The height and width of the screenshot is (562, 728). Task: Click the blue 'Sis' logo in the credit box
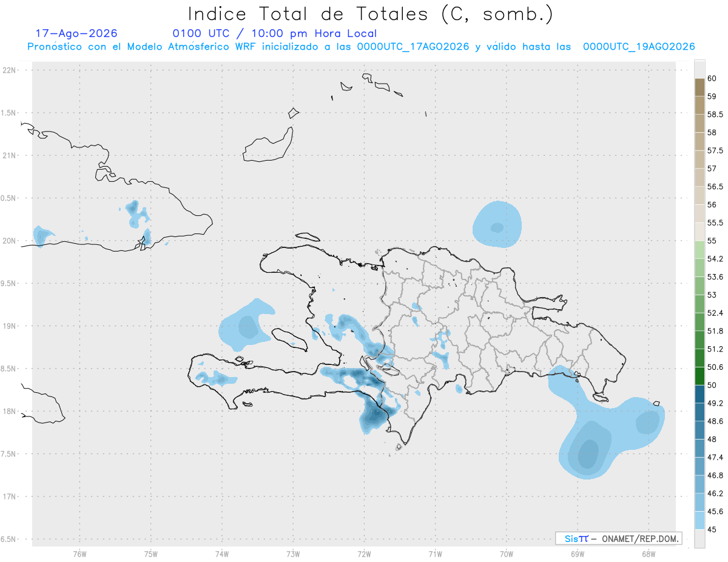point(573,538)
